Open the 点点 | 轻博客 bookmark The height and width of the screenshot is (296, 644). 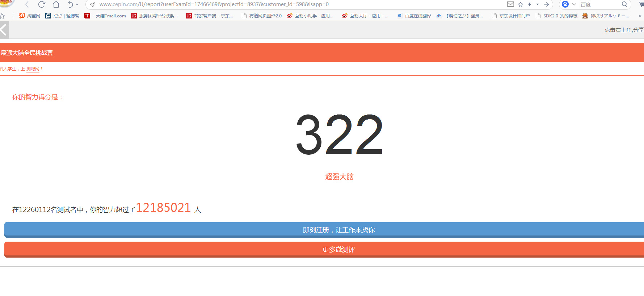click(x=62, y=16)
